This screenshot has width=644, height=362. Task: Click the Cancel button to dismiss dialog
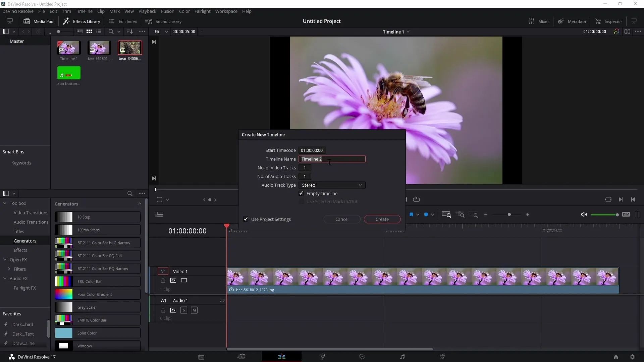click(341, 219)
